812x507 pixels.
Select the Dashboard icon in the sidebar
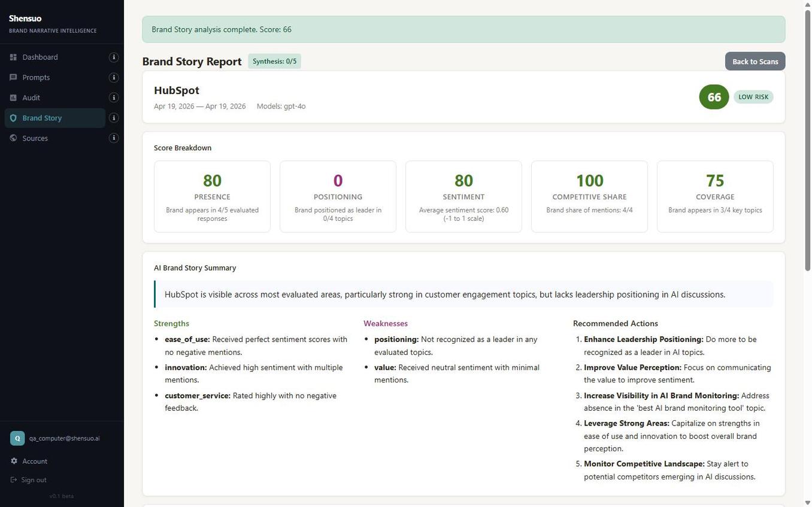13,57
